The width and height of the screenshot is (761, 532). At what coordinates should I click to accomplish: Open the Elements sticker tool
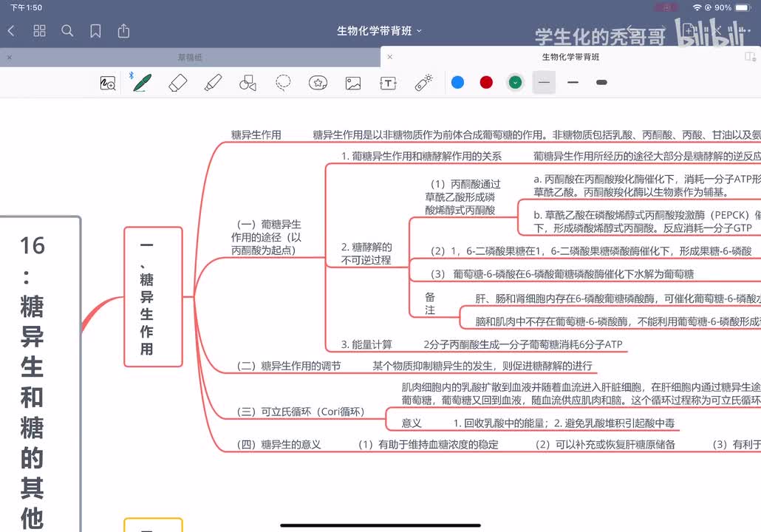click(x=318, y=83)
